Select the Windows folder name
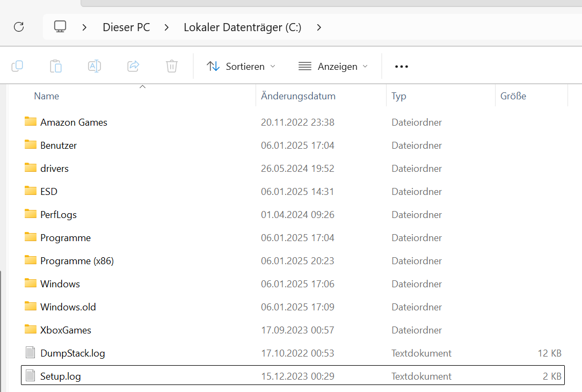The height and width of the screenshot is (392, 582). [60, 284]
